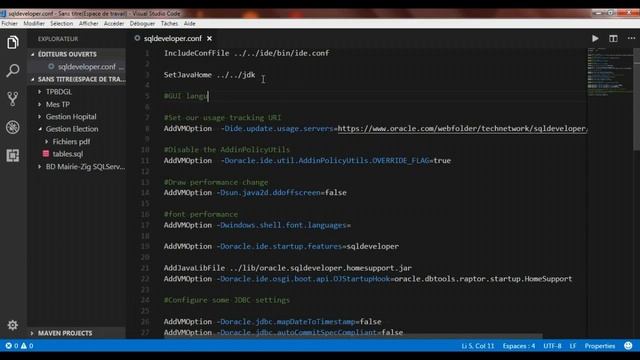Screen dimensions: 640x360
Task: Collapse the Éditeurs Ouverts section
Action: tap(33, 54)
